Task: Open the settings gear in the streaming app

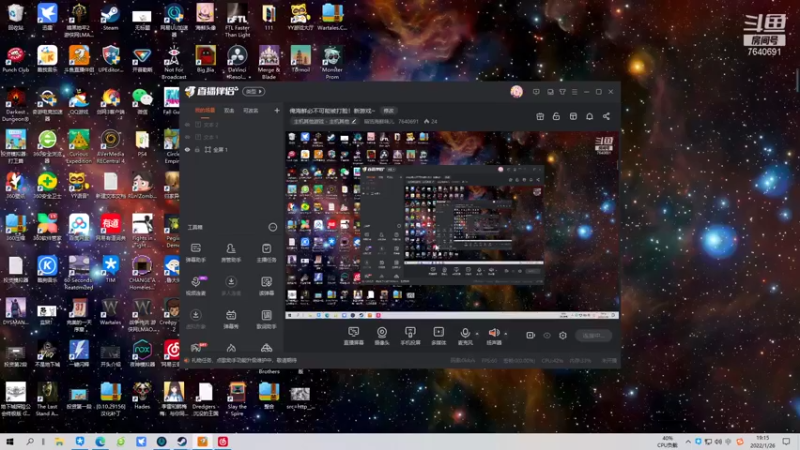Action: click(563, 335)
